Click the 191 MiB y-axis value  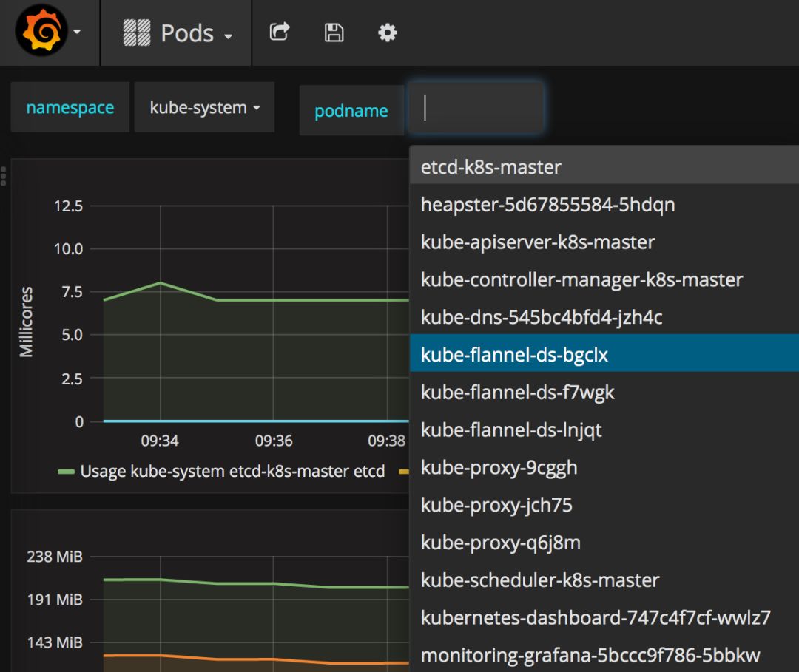[x=55, y=600]
